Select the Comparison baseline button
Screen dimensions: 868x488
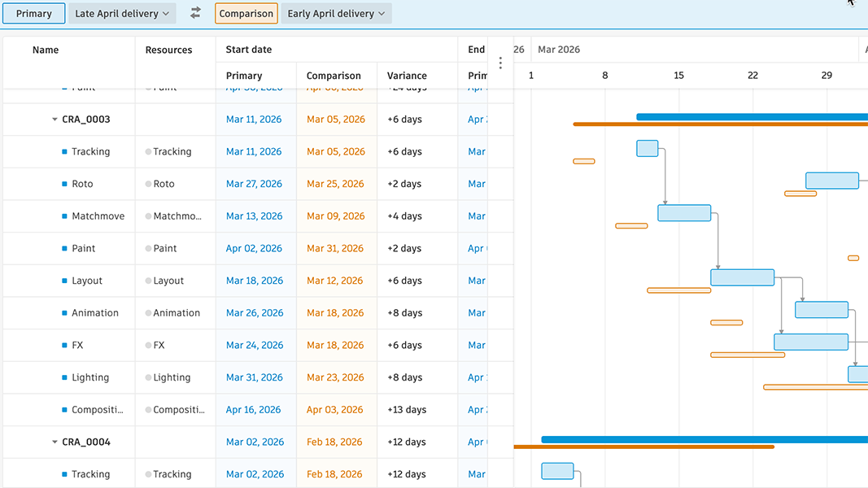click(246, 13)
